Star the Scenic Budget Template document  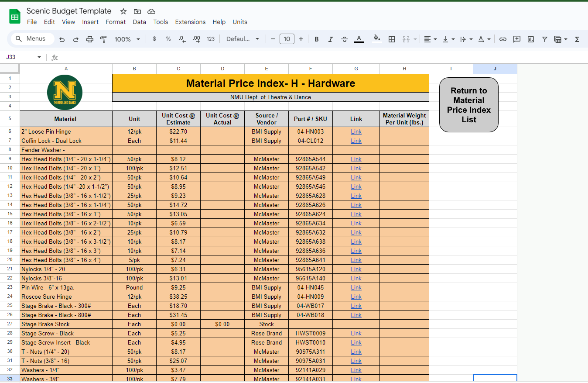[x=123, y=11]
